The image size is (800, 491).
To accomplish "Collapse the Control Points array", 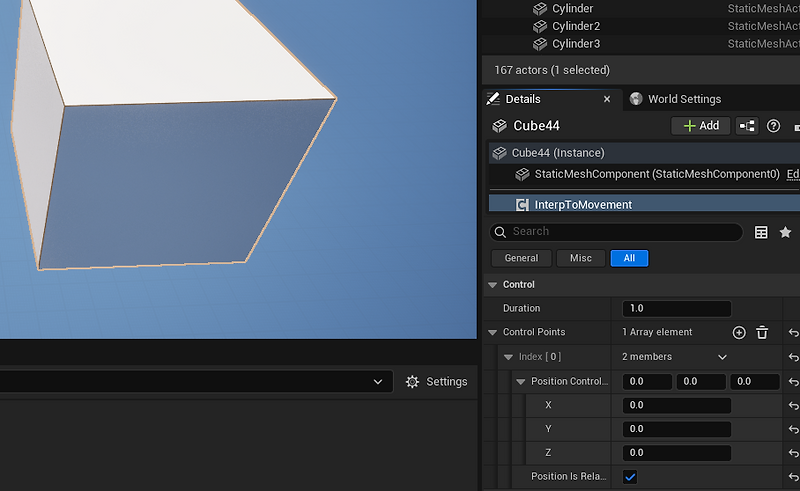I will [x=492, y=332].
